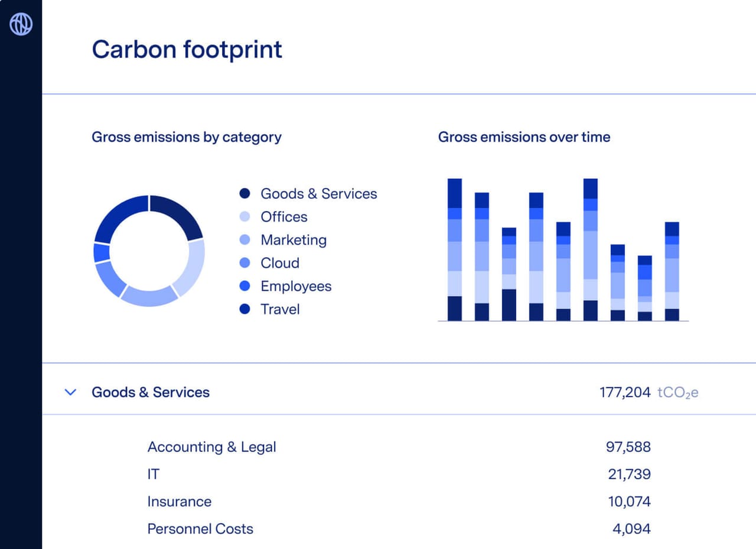Select the Employees legend label

(296, 286)
